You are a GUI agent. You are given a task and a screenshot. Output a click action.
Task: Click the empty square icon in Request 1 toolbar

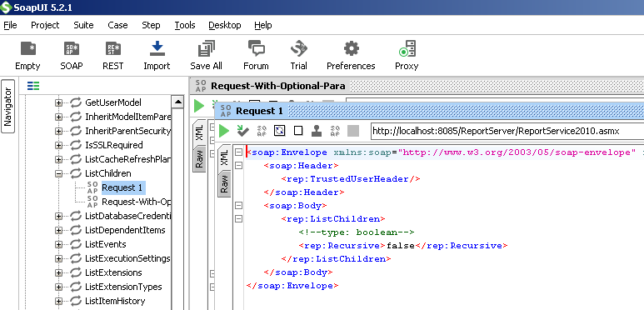click(298, 131)
